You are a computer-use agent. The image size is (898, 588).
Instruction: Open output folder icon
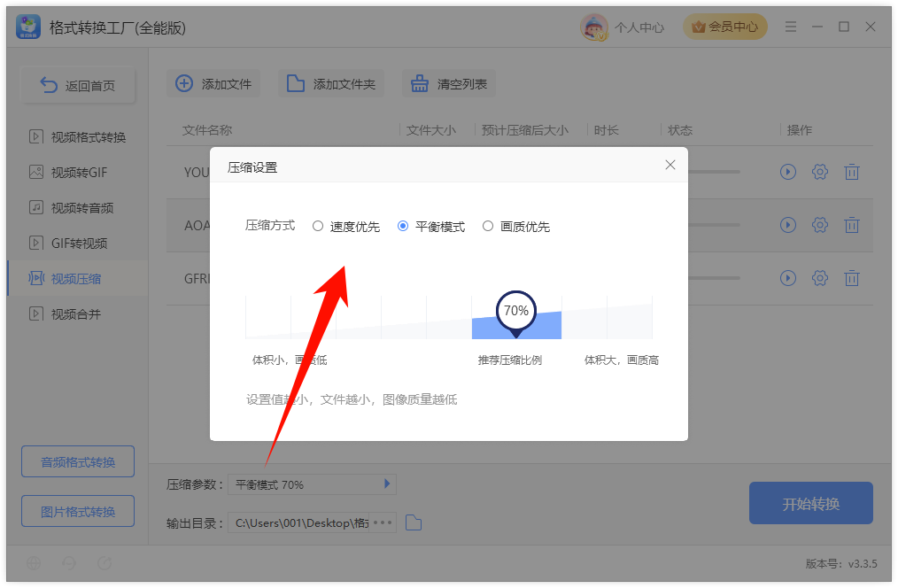pyautogui.click(x=414, y=522)
